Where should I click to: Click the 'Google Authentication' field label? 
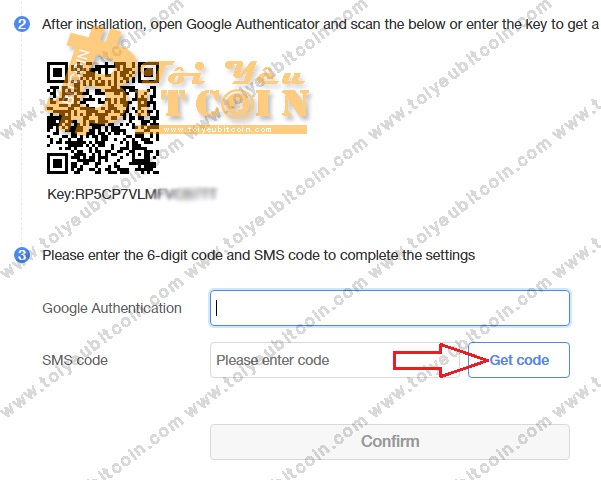click(112, 308)
